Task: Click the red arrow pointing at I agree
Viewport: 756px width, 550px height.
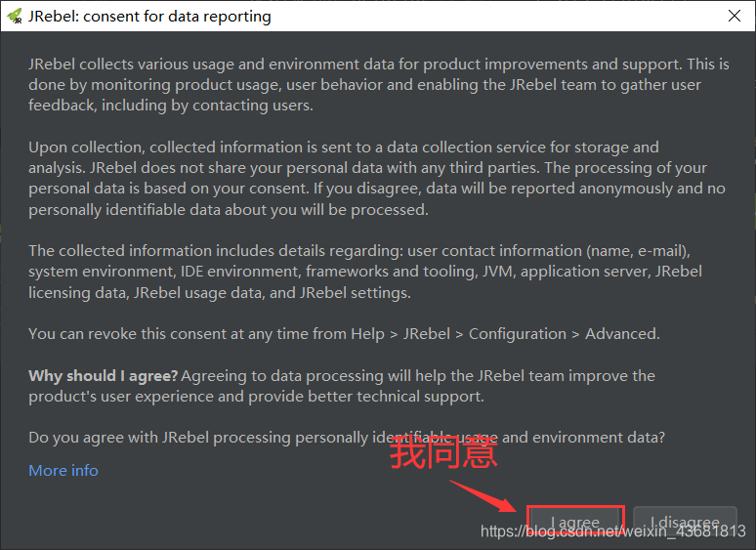Action: [x=483, y=496]
